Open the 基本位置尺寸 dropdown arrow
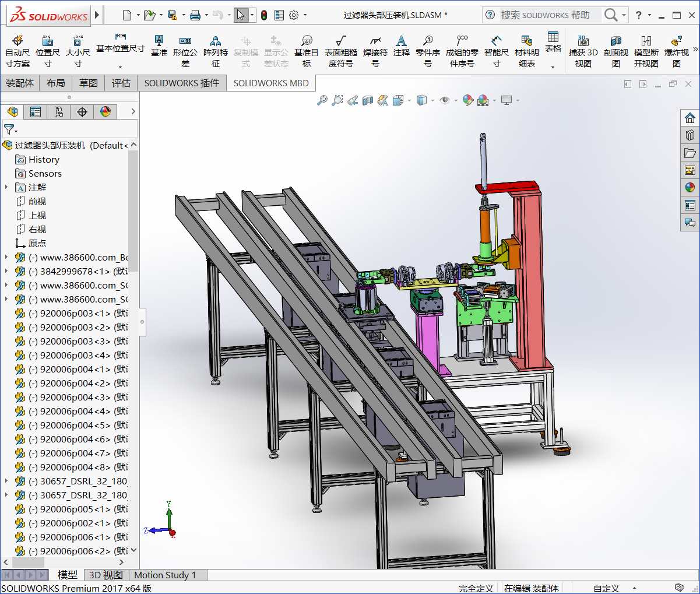Viewport: 700px width, 594px height. [121, 66]
